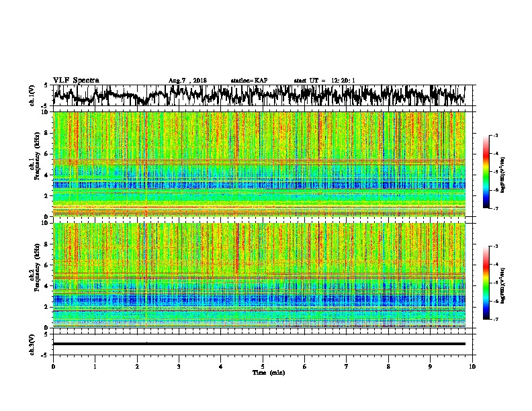Click time axis tick label "6"
The height and width of the screenshot is (411, 532).
pos(305,367)
